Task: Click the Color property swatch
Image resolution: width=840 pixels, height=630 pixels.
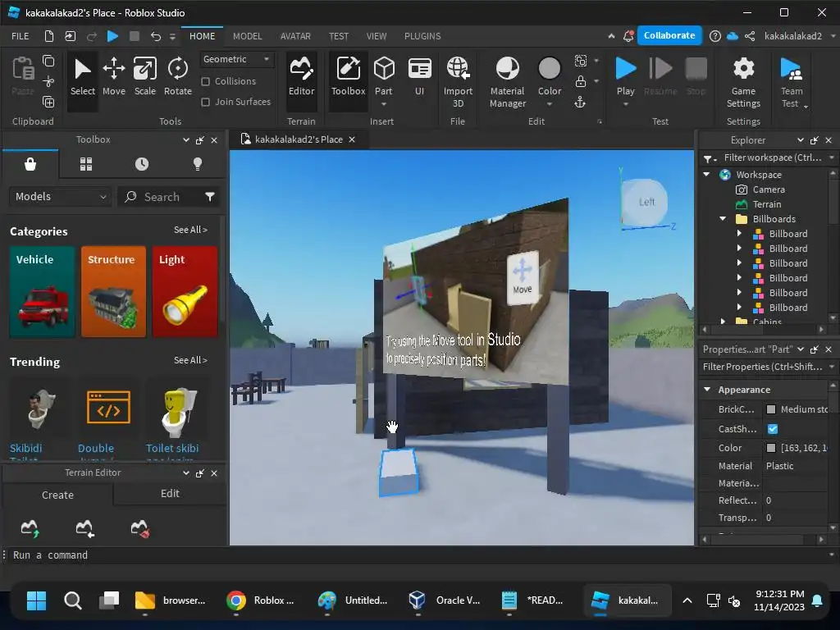Action: (771, 448)
